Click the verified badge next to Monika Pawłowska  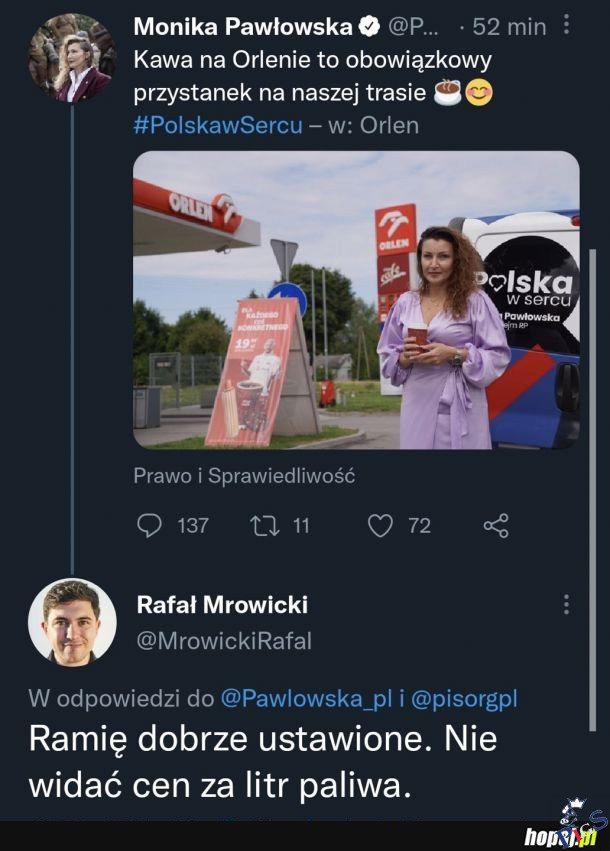369,27
